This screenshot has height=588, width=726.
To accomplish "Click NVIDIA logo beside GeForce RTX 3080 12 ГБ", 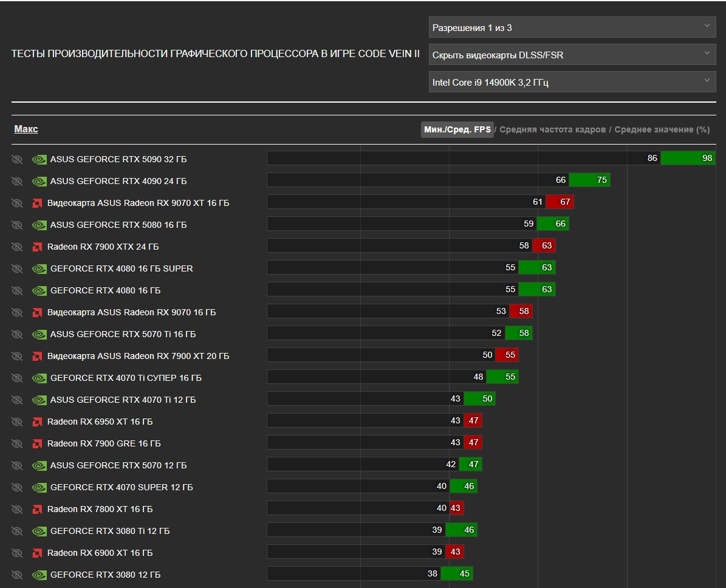I will point(39,575).
